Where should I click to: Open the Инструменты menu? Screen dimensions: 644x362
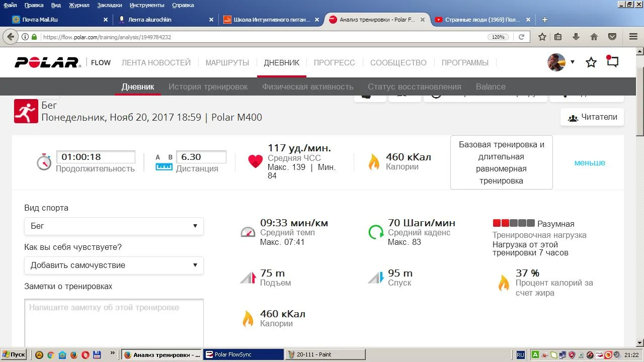click(147, 5)
